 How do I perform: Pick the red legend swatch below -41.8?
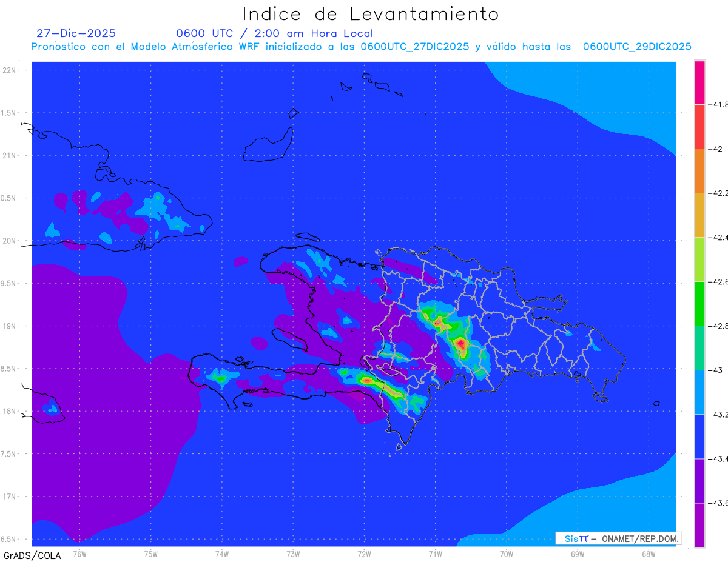(x=699, y=127)
